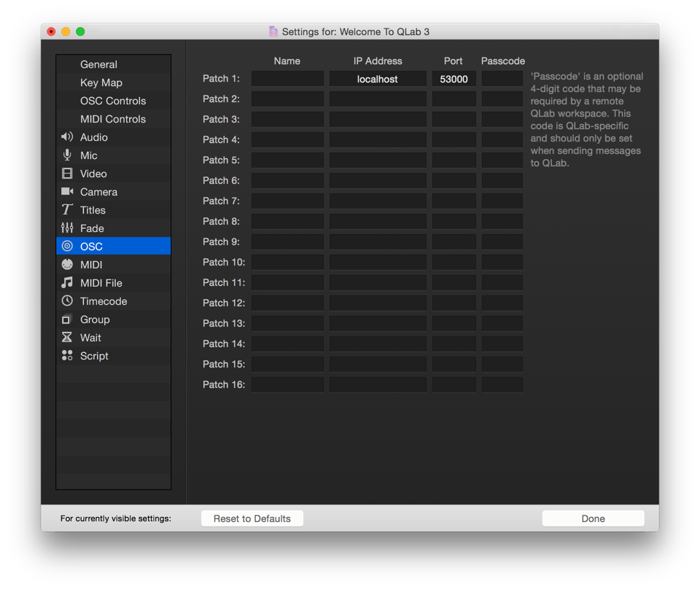Open Fade settings via sliders icon
700x590 pixels.
pyautogui.click(x=67, y=228)
